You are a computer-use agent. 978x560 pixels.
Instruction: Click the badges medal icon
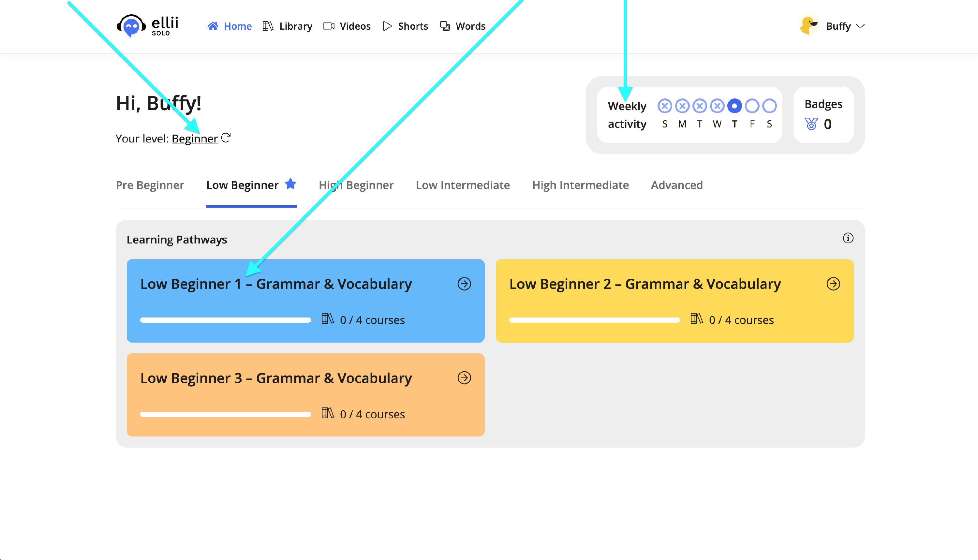[811, 124]
